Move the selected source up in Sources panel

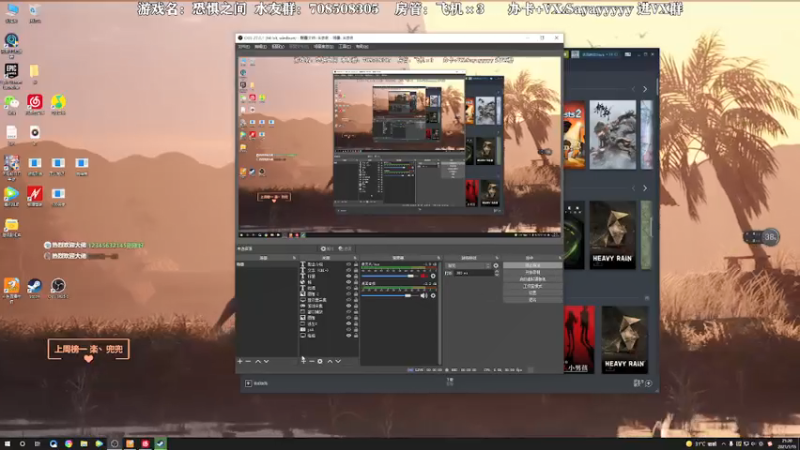[x=330, y=361]
